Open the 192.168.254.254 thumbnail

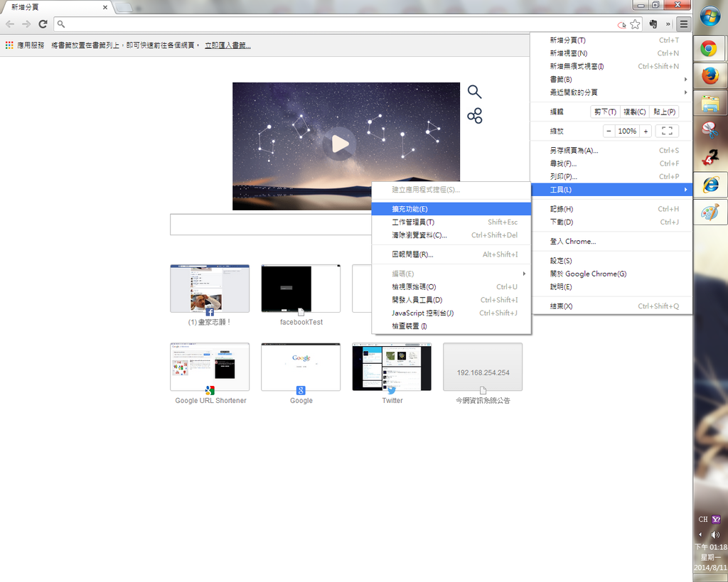pos(483,367)
